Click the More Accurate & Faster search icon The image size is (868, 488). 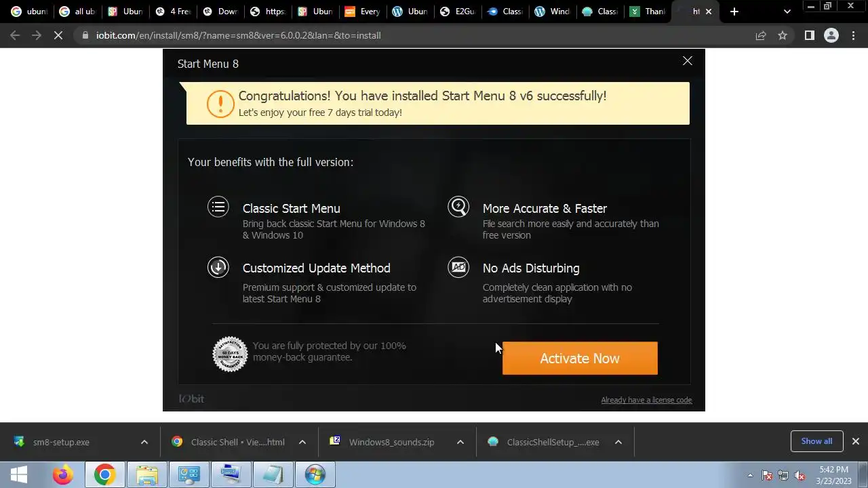point(458,207)
